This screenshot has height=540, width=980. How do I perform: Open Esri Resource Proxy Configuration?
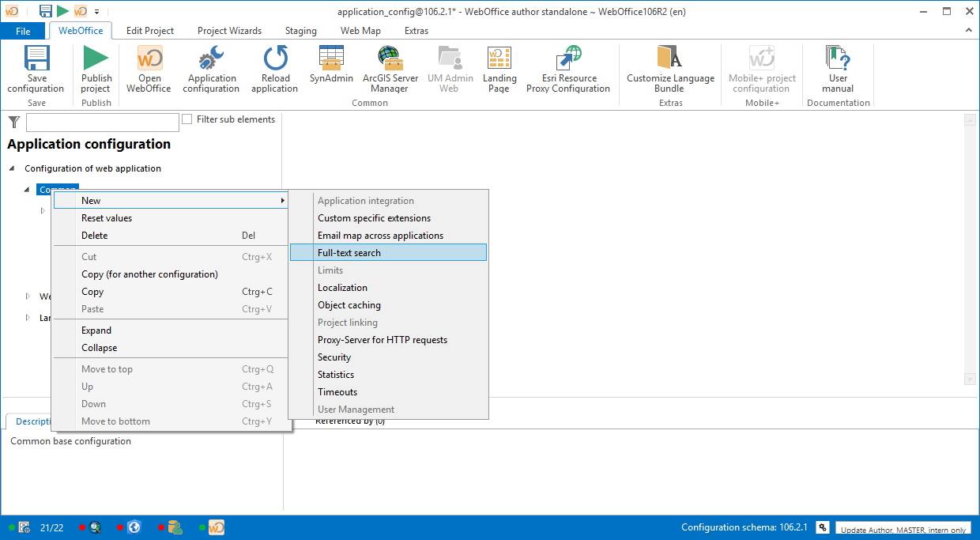click(568, 59)
